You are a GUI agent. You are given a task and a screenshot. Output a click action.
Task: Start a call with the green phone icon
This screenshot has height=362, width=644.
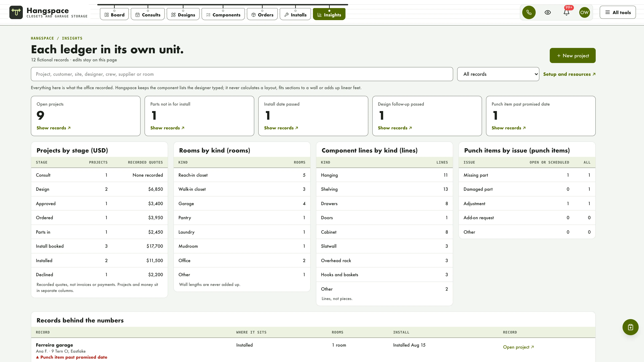[529, 12]
